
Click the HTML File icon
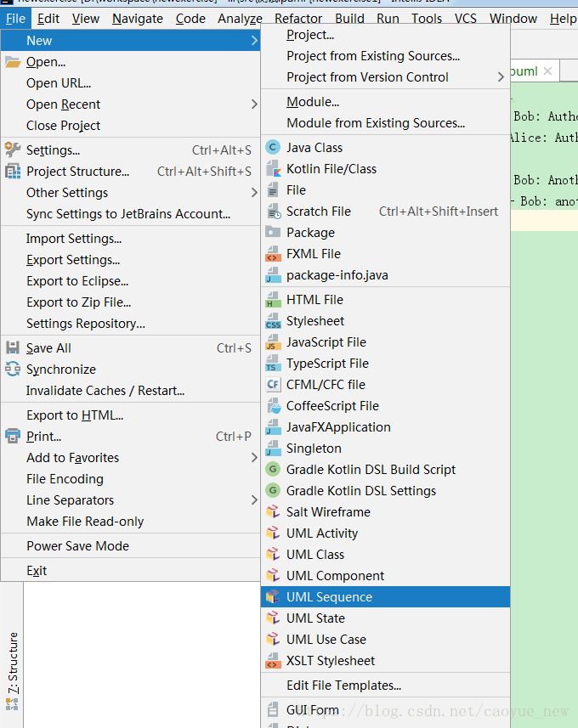273,300
